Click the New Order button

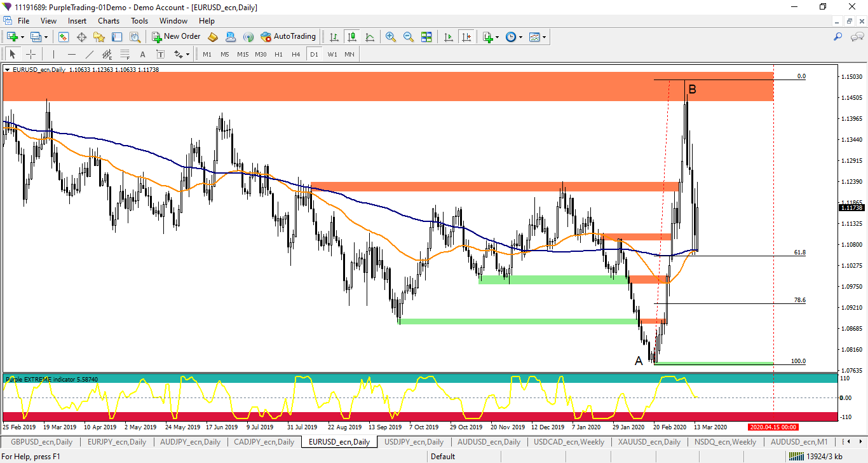[x=176, y=37]
